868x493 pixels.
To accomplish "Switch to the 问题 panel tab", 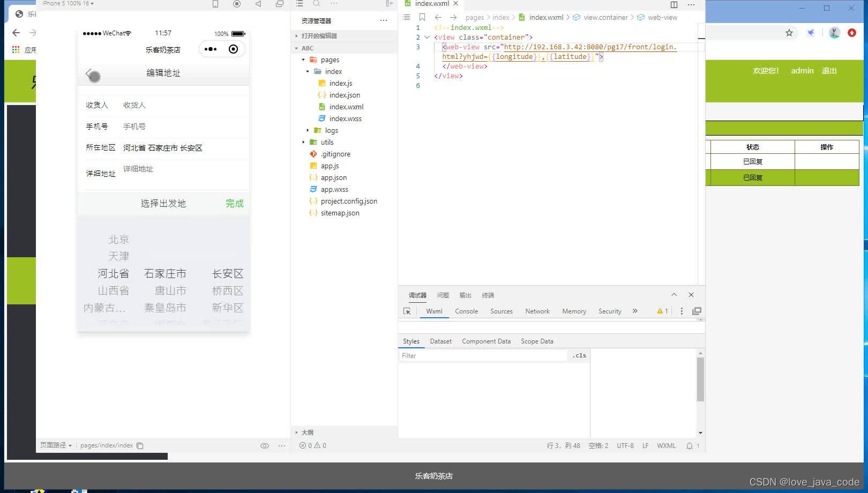I will [443, 295].
